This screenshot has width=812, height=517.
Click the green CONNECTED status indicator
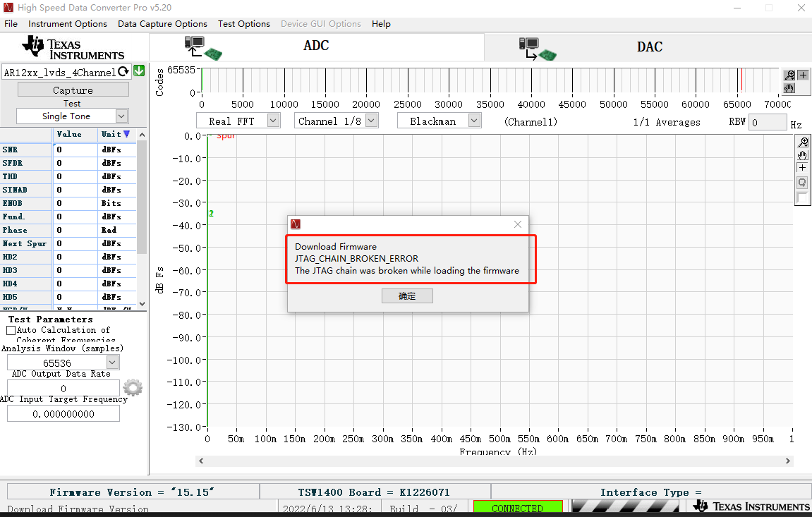(x=518, y=508)
